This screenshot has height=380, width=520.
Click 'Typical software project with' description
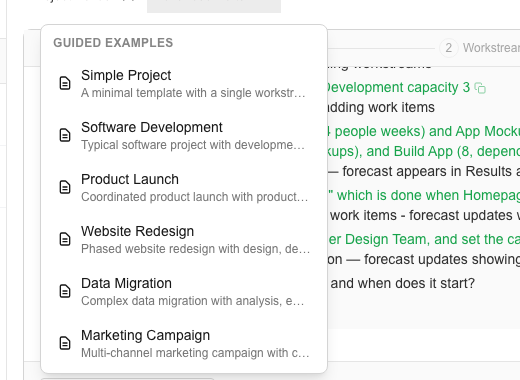tap(193, 145)
